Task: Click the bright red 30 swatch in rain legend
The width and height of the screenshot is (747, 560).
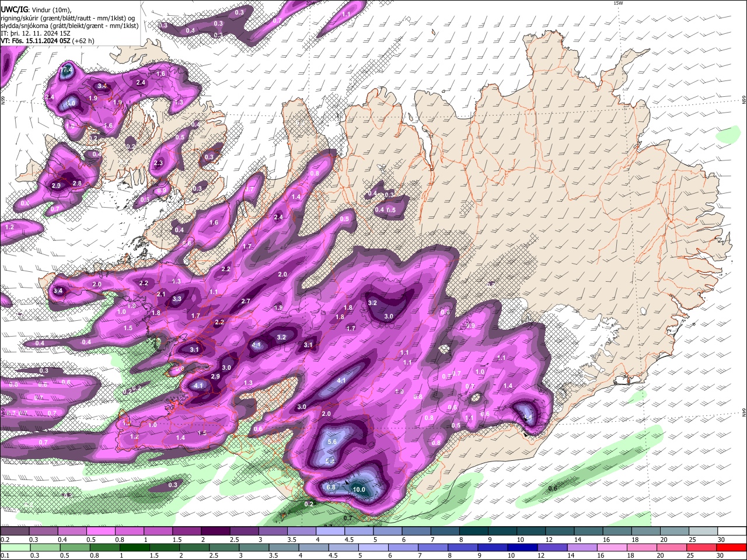Action: 732,547
